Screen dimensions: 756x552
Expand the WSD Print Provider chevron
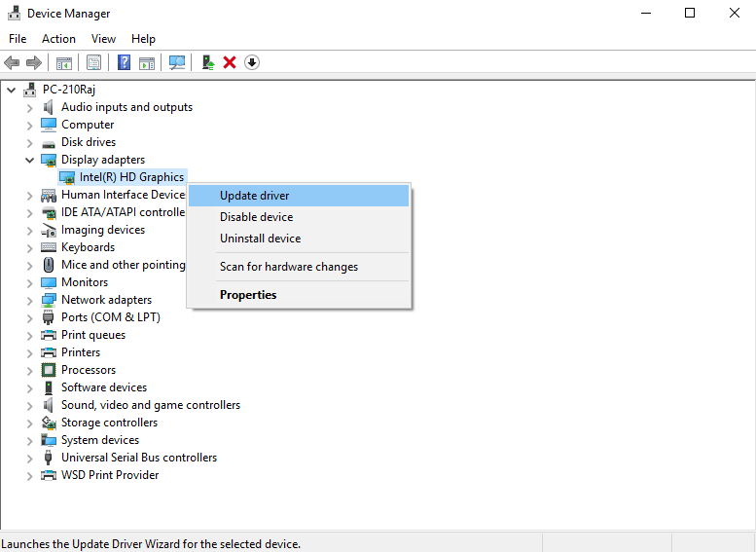click(30, 476)
